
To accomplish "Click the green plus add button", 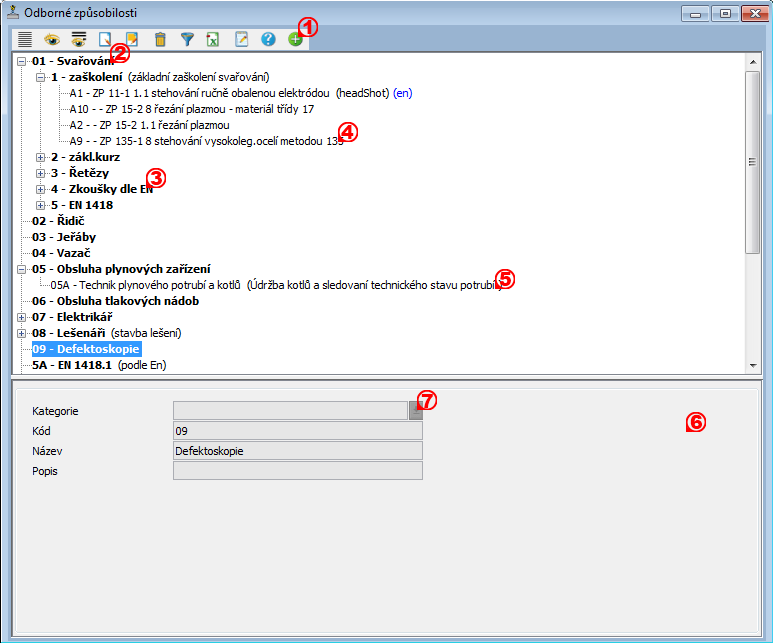I will click(295, 39).
